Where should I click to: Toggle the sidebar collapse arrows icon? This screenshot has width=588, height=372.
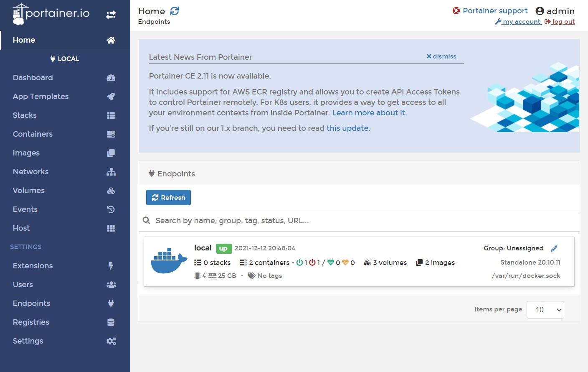click(x=111, y=15)
